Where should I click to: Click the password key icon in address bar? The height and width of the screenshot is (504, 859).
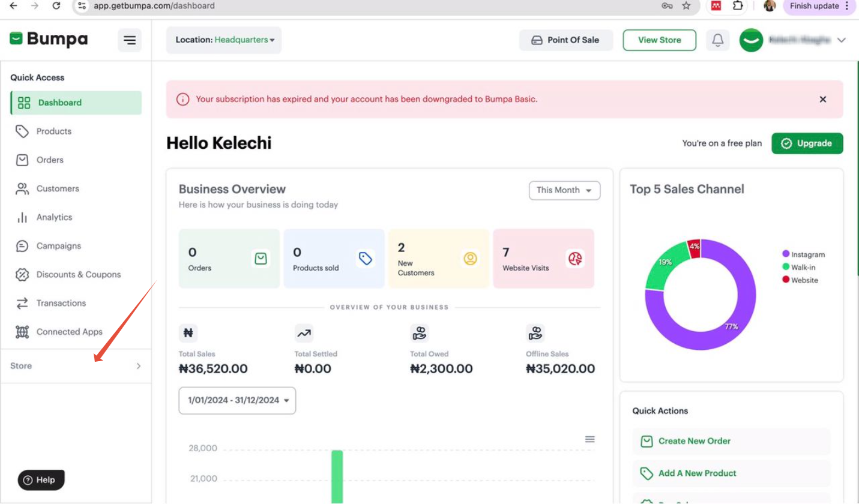[667, 6]
